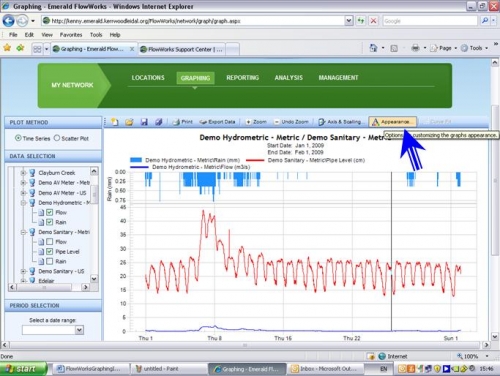Expand the Demo AV Meter - Metric node
The image size is (500, 376).
coord(23,183)
